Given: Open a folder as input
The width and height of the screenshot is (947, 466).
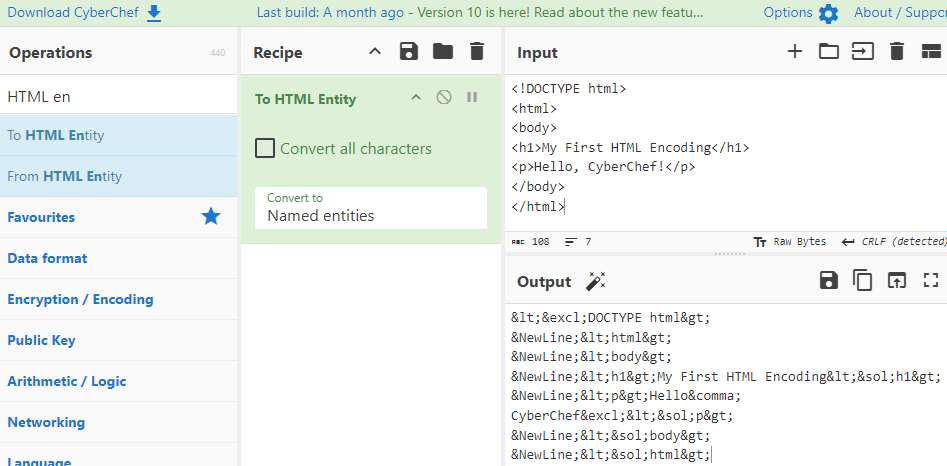Looking at the screenshot, I should 829,52.
